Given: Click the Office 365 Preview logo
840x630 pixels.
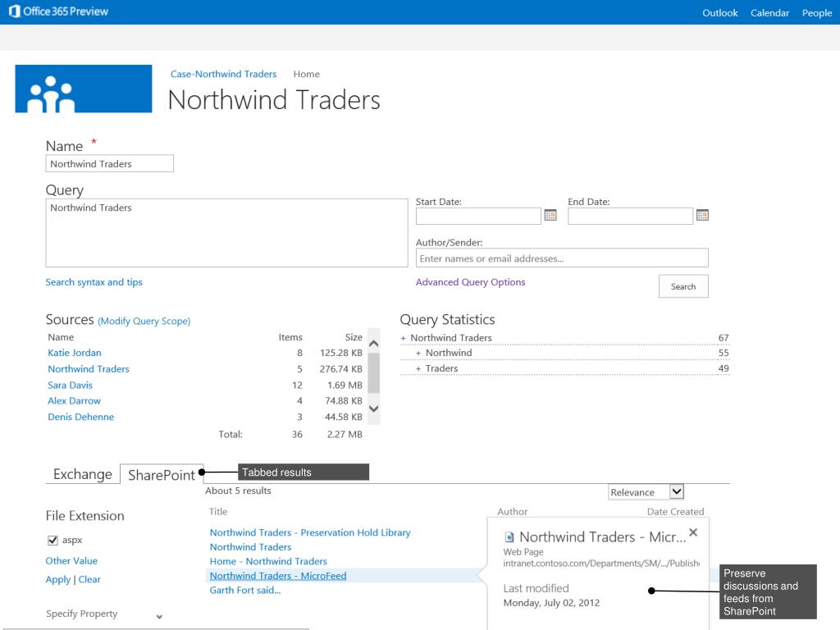Looking at the screenshot, I should [59, 11].
